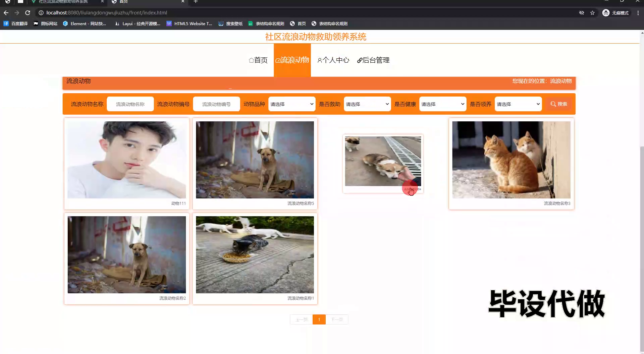Open the corgi puppy card image
This screenshot has height=354, width=644.
[383, 161]
